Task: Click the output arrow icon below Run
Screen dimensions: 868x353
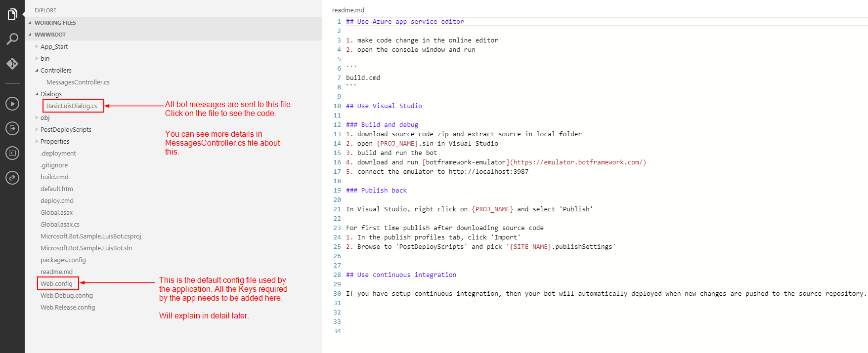Action: click(x=12, y=128)
